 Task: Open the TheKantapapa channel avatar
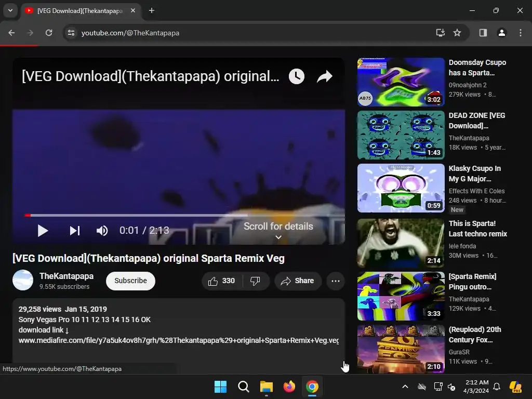[x=23, y=280]
